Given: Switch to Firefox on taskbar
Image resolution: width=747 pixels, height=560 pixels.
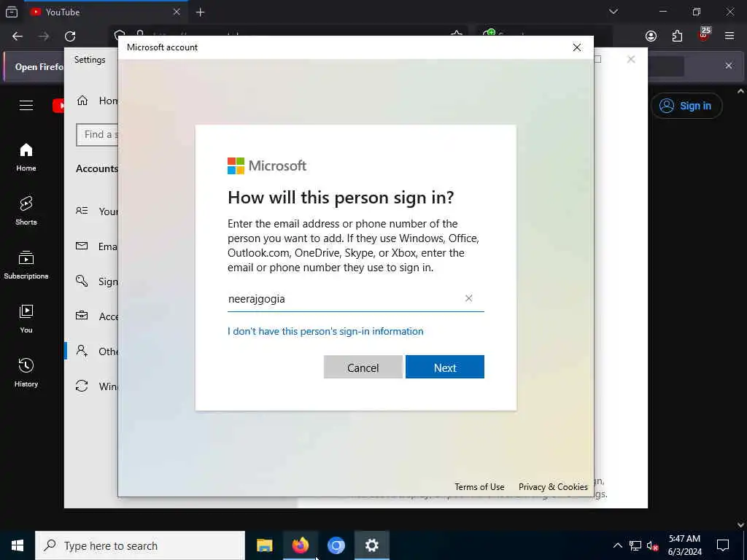Looking at the screenshot, I should [x=301, y=545].
